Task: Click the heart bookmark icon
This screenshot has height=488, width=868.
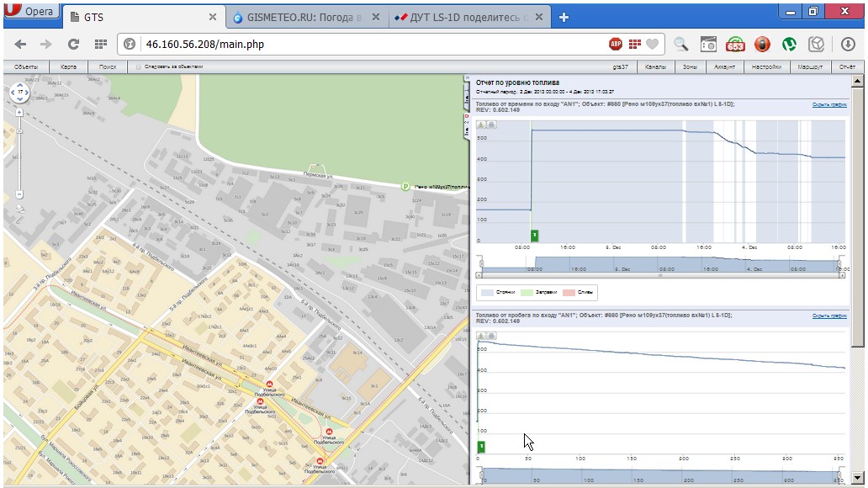Action: (x=652, y=44)
